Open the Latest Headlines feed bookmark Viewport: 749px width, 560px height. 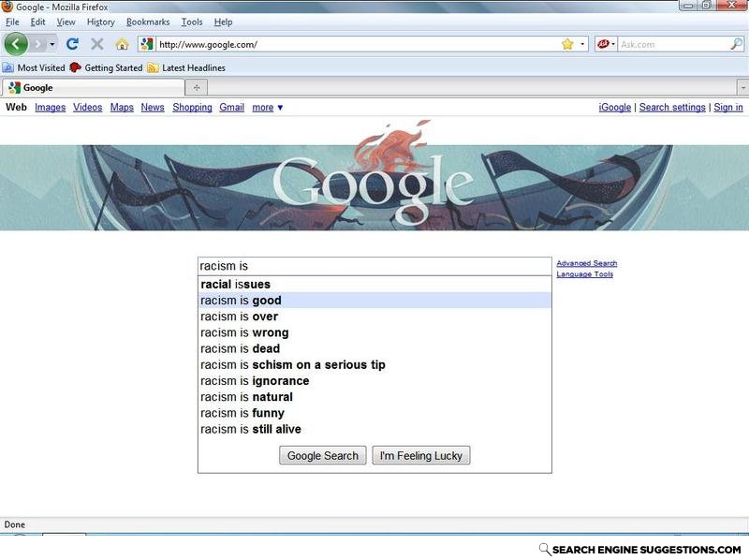186,67
